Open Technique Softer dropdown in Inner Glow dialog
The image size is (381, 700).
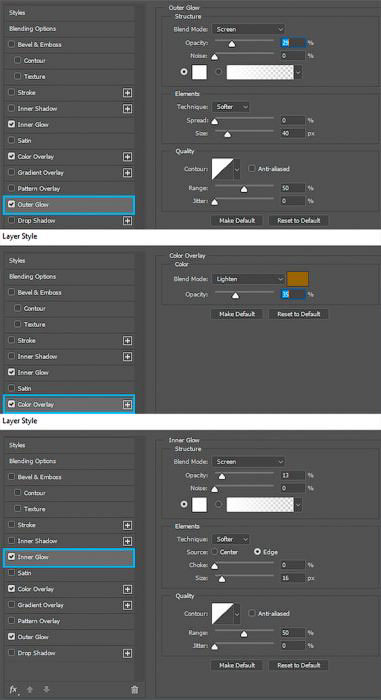[231, 539]
